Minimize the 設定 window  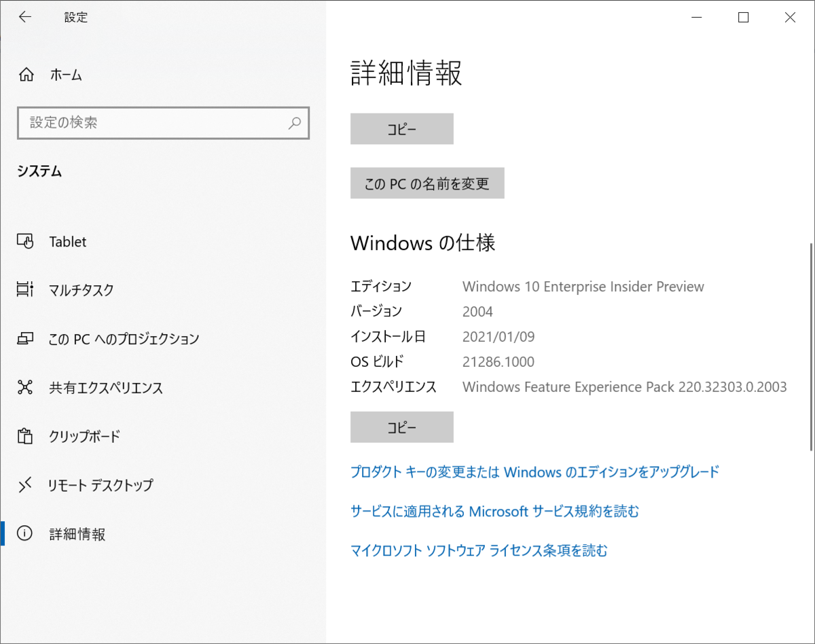click(x=697, y=18)
